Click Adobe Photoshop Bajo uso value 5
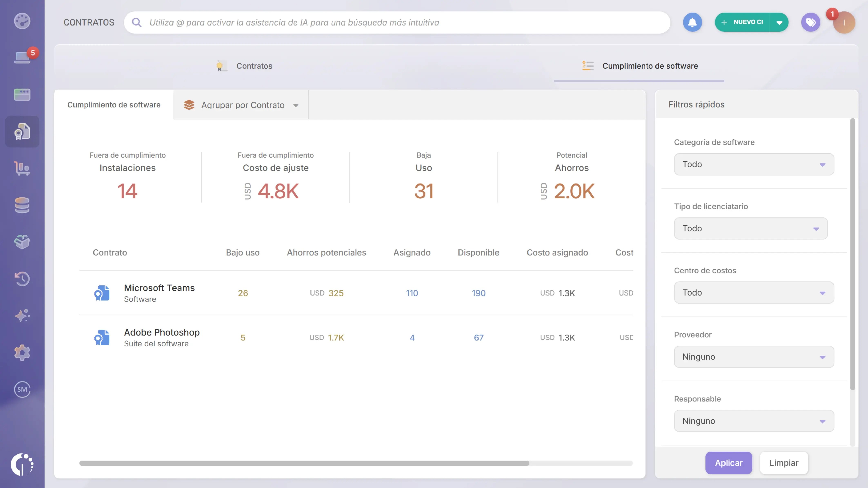Image resolution: width=868 pixels, height=488 pixels. click(x=243, y=337)
